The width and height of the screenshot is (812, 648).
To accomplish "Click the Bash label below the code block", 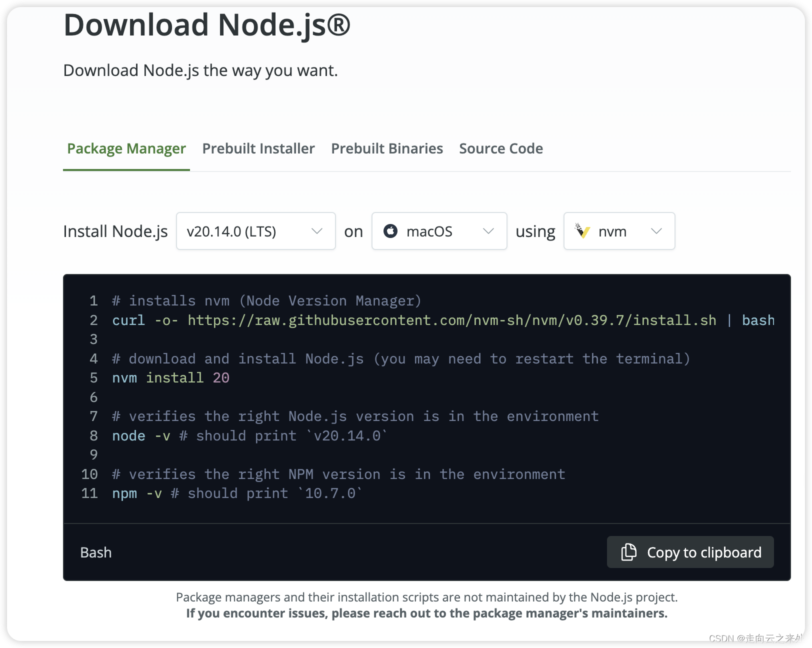I will click(x=95, y=552).
